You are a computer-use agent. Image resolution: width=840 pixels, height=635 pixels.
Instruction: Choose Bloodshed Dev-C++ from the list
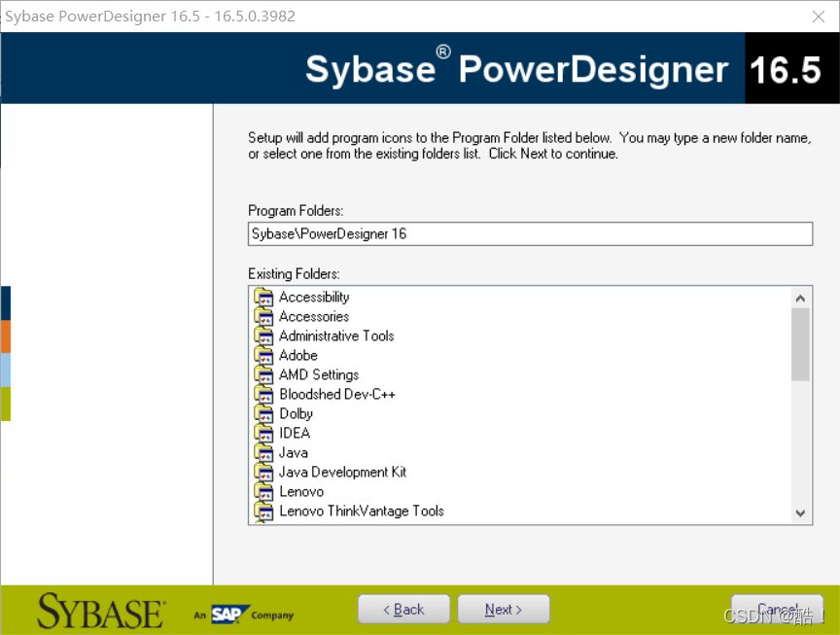[337, 395]
